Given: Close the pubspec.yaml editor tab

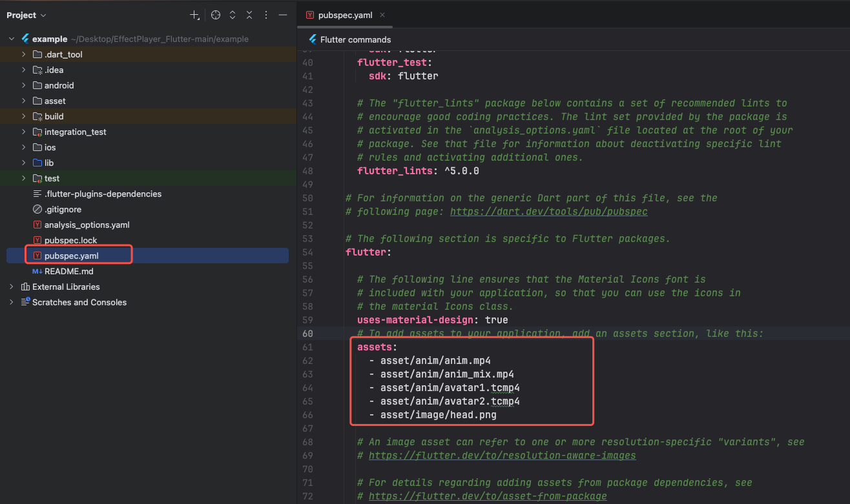Looking at the screenshot, I should point(382,15).
